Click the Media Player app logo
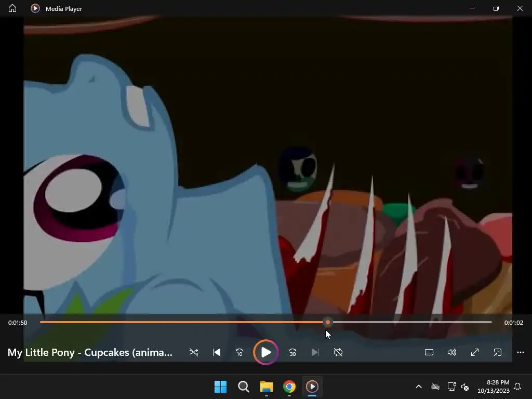 click(x=35, y=8)
